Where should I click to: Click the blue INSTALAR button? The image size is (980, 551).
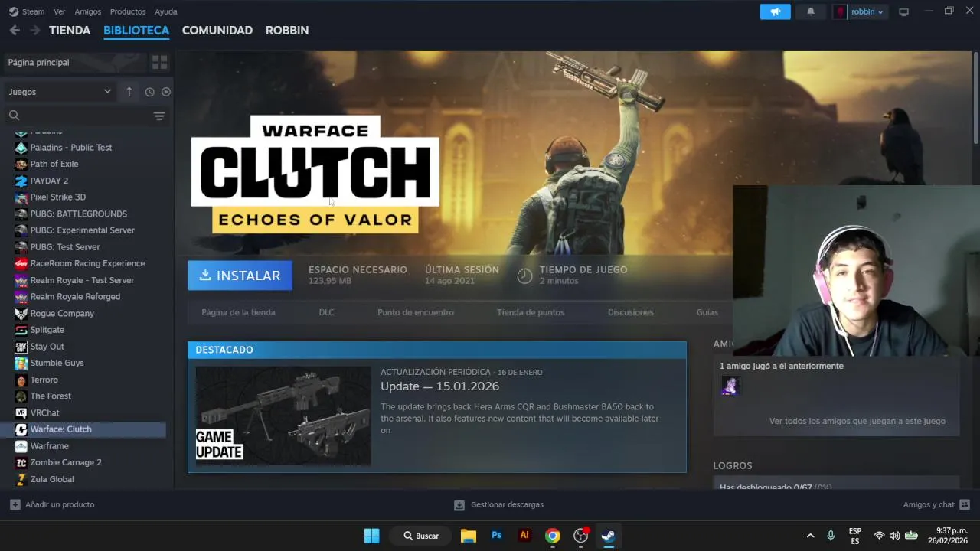[240, 275]
